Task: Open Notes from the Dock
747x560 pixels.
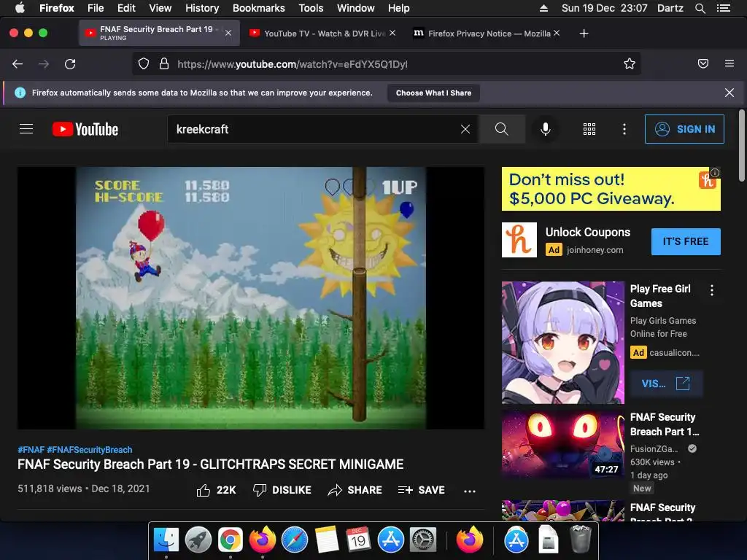Action: 326,540
